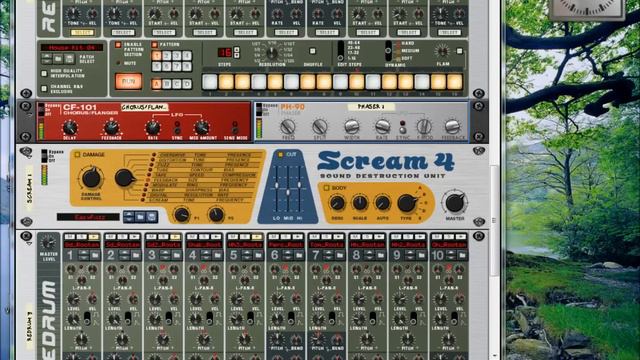Screen dimensions: 640x360
Task: Click CF-101 Delay knob
Action: pos(70,128)
